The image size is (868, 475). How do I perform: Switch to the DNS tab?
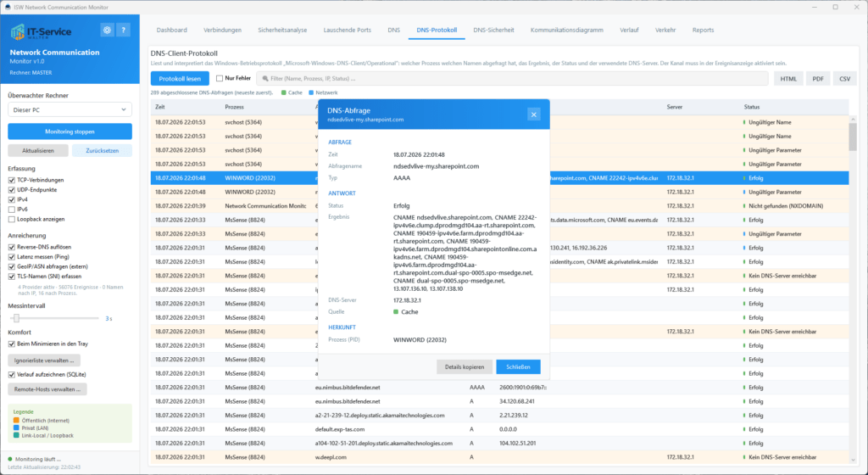point(393,30)
